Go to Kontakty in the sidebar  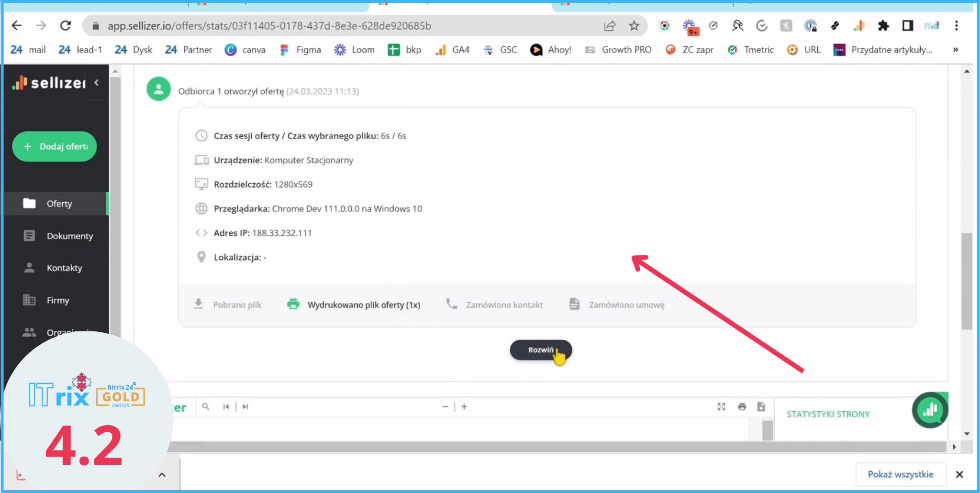click(64, 268)
